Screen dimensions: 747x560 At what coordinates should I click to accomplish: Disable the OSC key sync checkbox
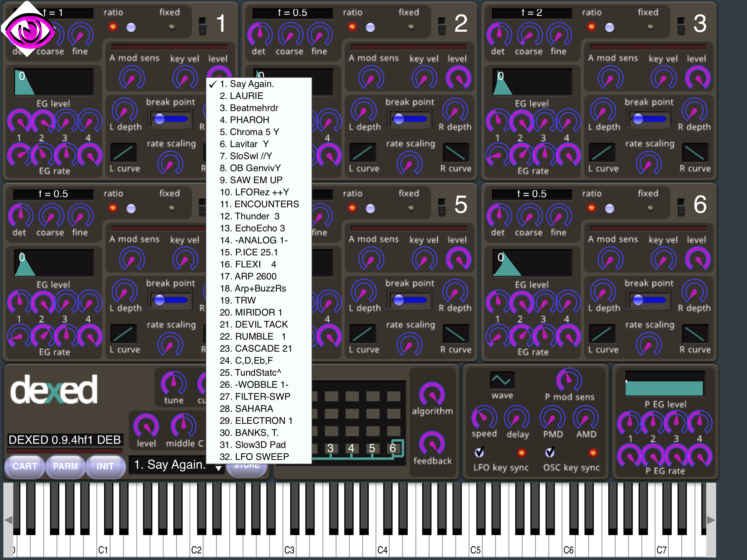550,453
